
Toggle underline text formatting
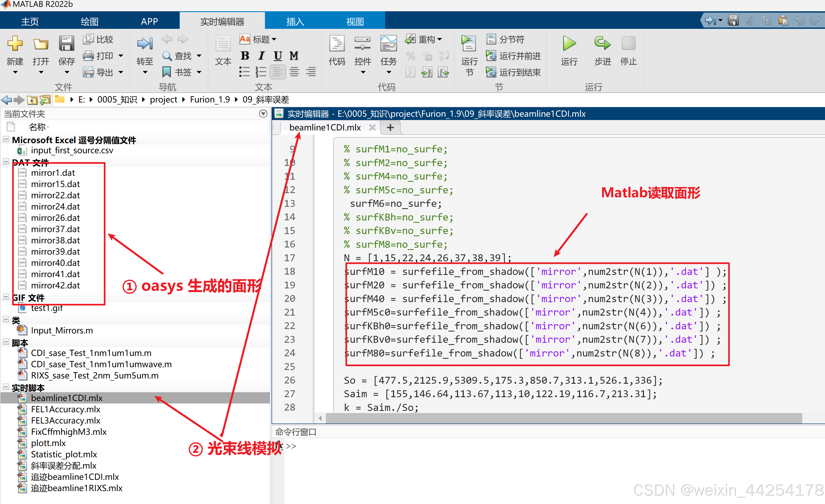[278, 55]
